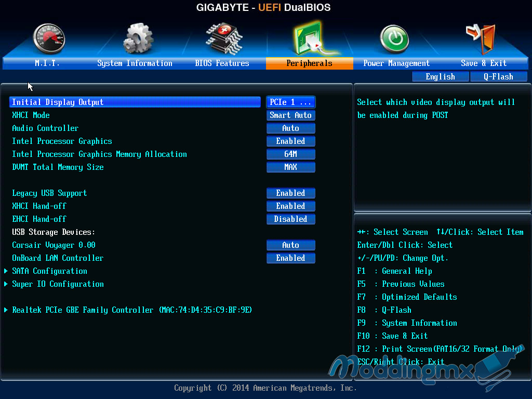Click the English language button
The width and height of the screenshot is (532, 399).
coord(441,77)
